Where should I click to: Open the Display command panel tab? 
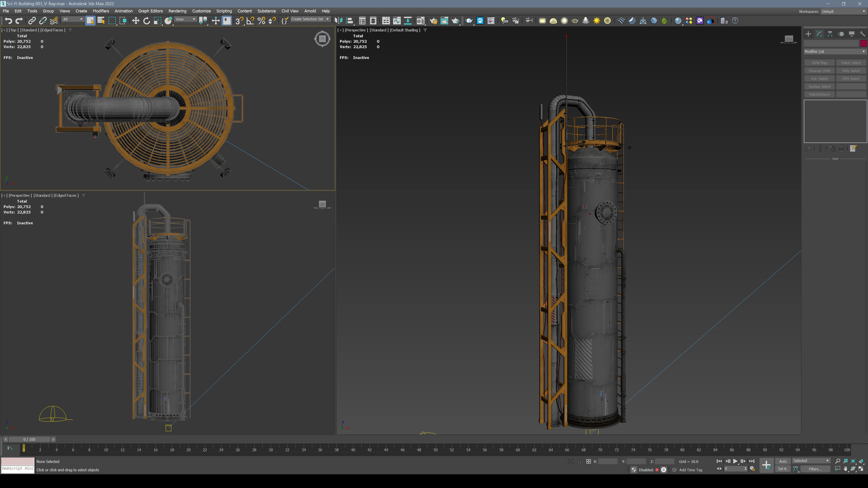[x=852, y=34]
